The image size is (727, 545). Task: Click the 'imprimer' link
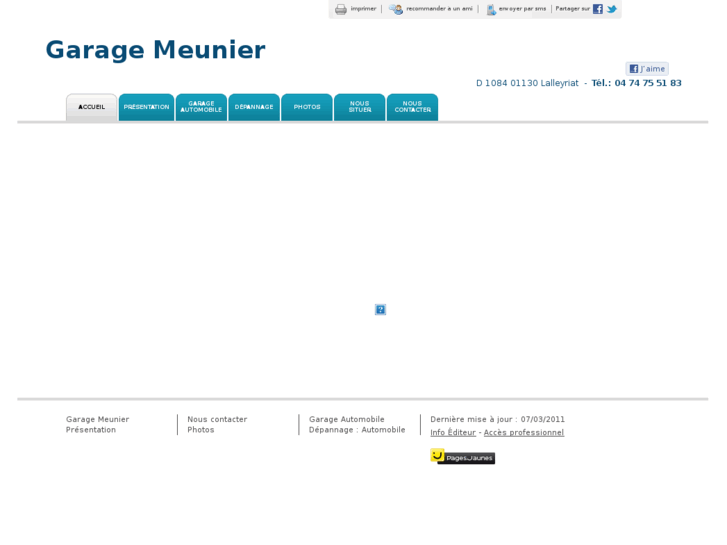click(363, 9)
